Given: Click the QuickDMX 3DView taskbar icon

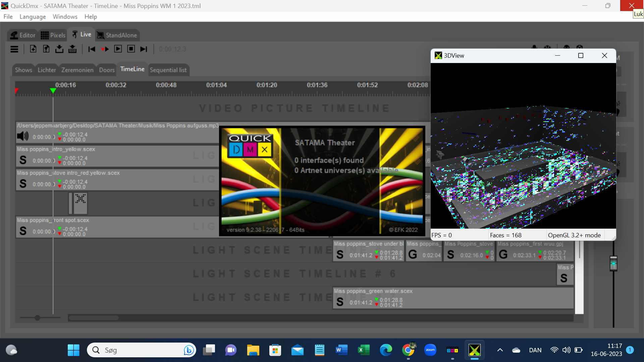Looking at the screenshot, I should click(x=475, y=350).
